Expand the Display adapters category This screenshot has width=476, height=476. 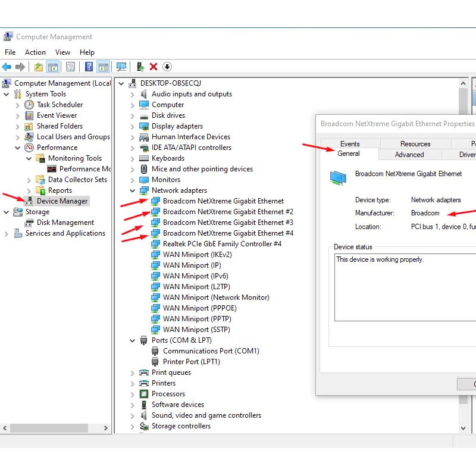click(133, 126)
